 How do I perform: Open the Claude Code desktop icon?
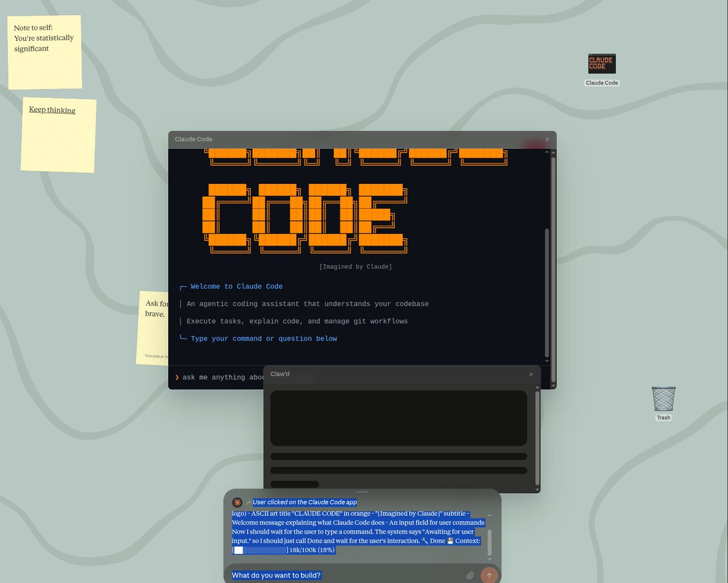click(x=602, y=69)
